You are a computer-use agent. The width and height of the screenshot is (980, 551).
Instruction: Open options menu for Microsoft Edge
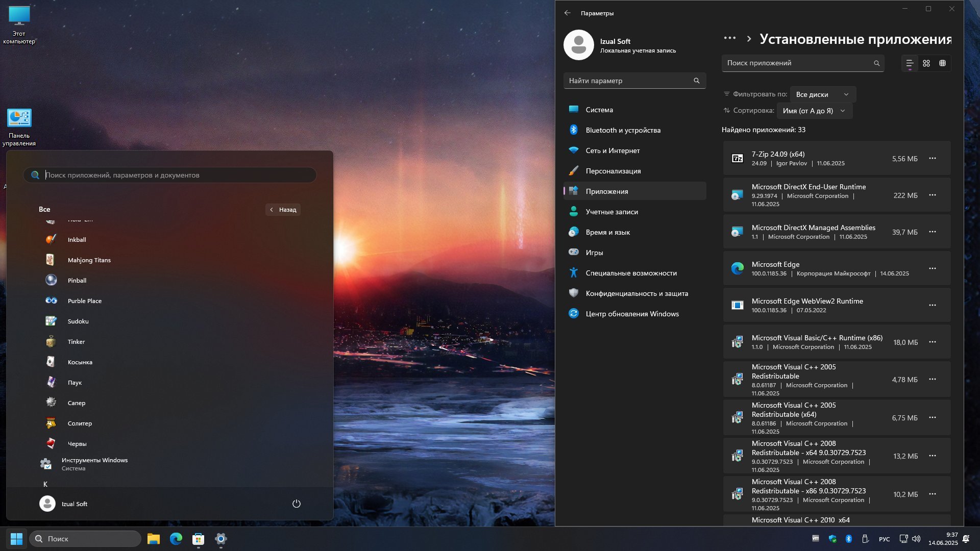click(x=932, y=269)
